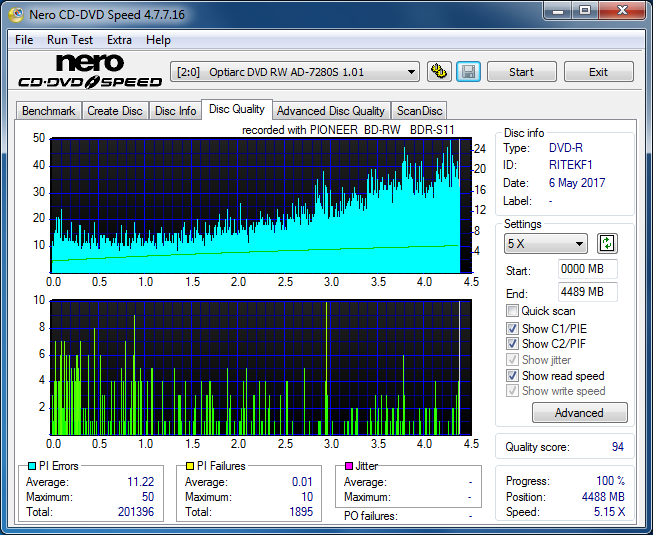The width and height of the screenshot is (653, 535).
Task: Click the date 6 May 2017
Action: coord(577,182)
